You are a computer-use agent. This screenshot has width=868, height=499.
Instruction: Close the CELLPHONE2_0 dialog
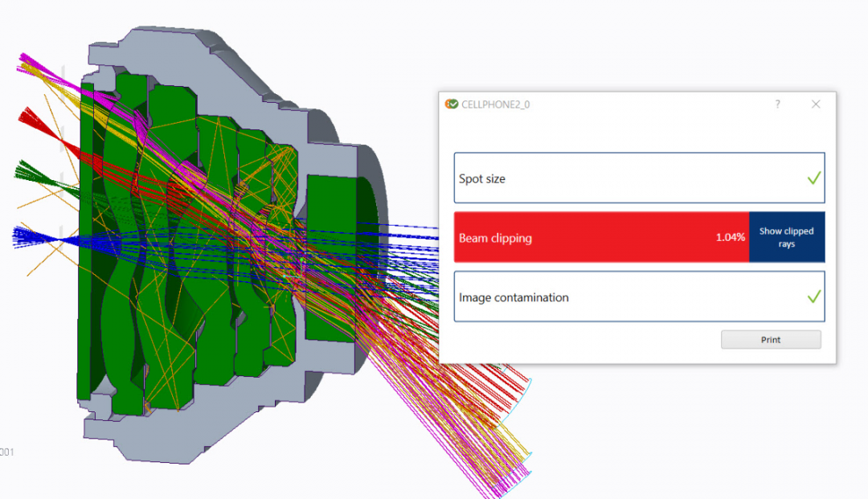(816, 104)
